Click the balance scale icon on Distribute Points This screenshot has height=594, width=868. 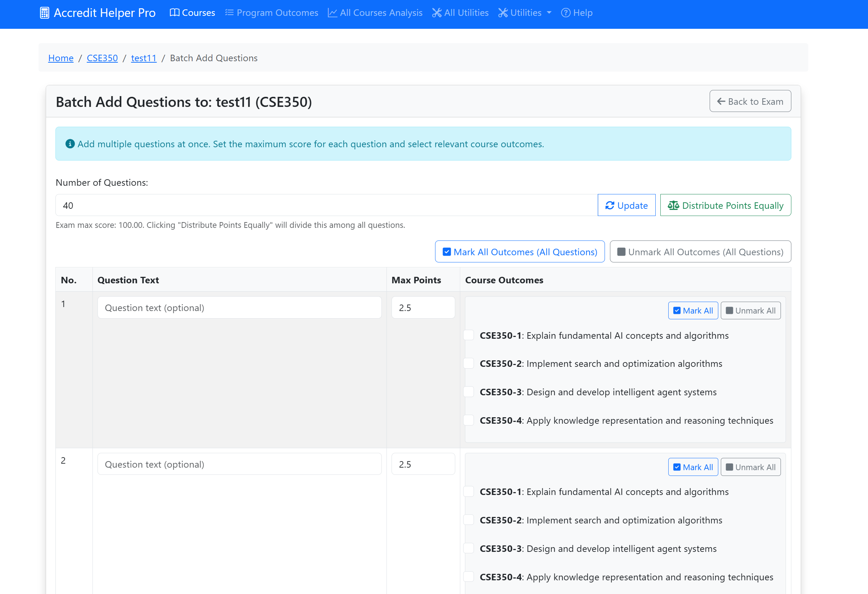[x=673, y=206]
